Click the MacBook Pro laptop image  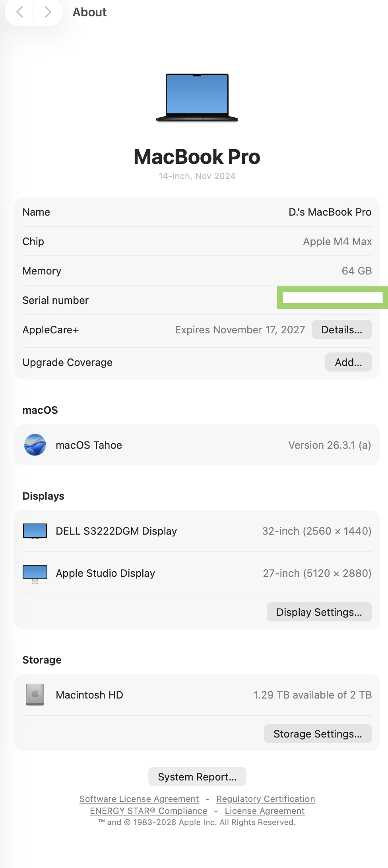point(197,97)
